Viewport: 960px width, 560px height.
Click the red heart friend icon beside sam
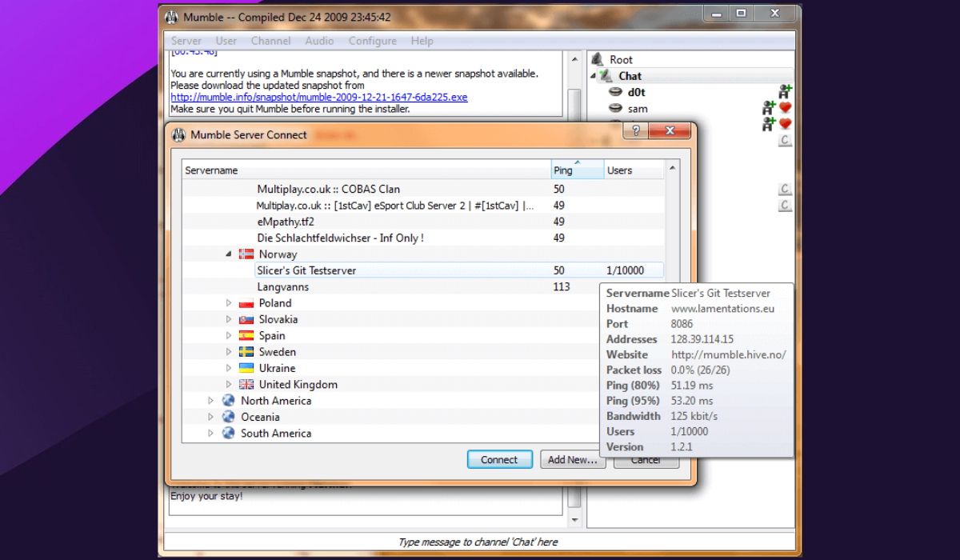pos(786,108)
